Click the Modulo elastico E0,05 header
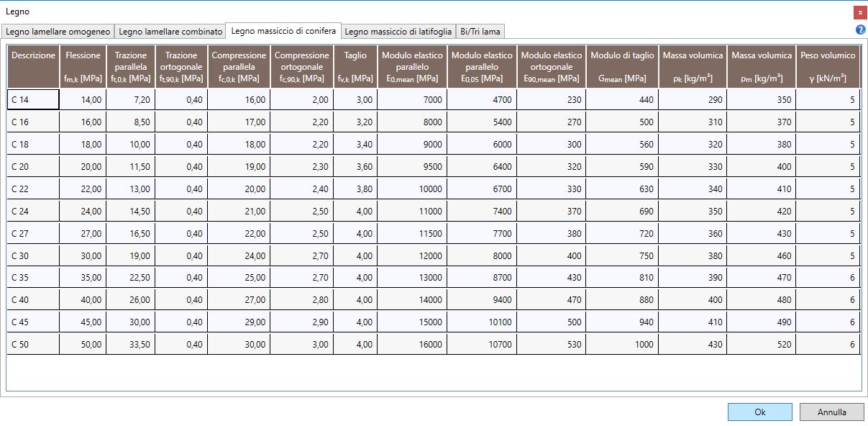Screen dimensions: 868x426 coord(482,66)
